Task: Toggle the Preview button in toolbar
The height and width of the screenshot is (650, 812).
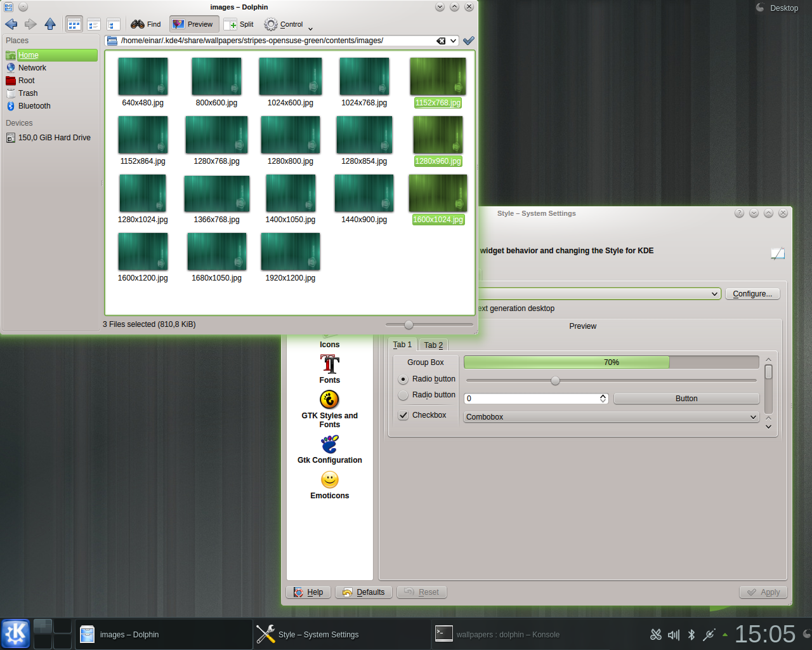Action: (193, 24)
